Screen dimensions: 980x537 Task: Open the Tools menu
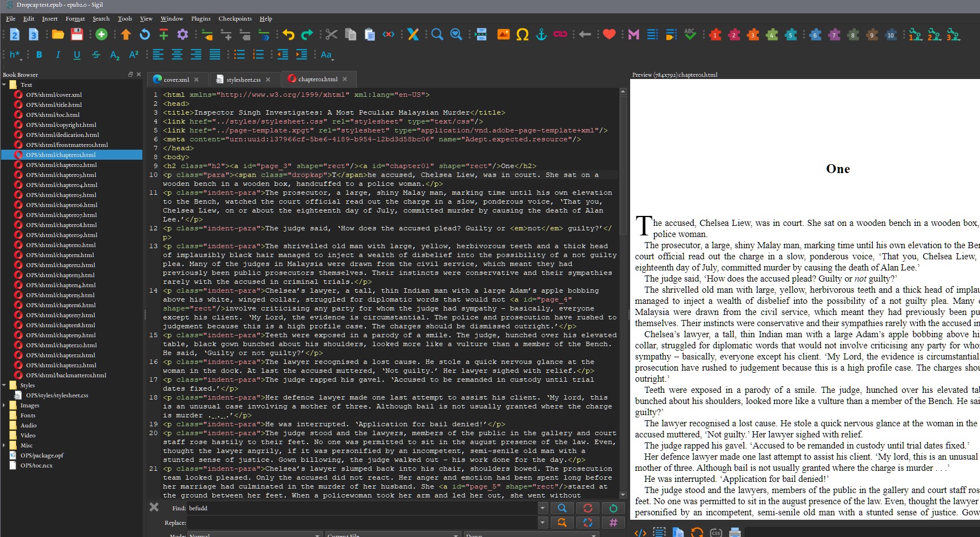coord(125,18)
